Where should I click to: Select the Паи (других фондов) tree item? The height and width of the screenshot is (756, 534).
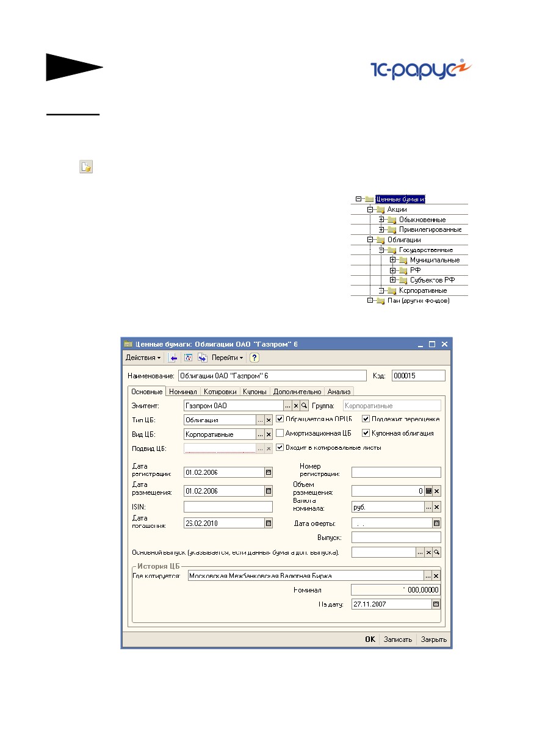pyautogui.click(x=419, y=301)
